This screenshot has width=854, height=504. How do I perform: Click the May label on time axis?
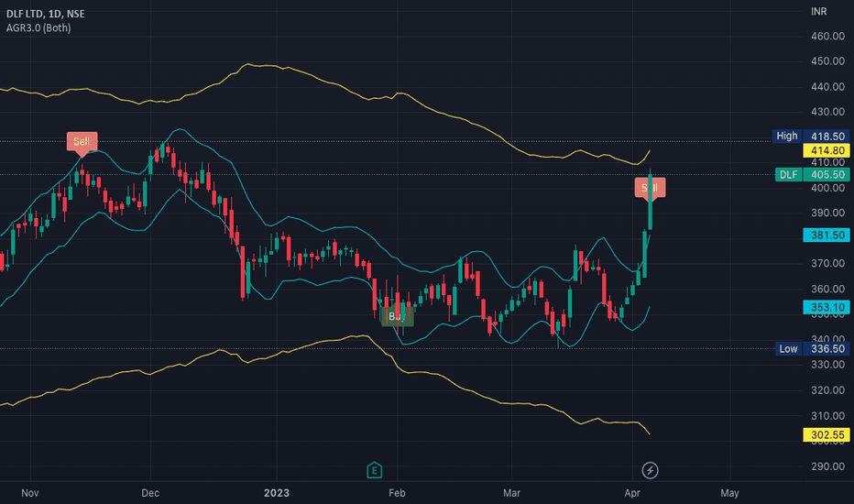click(x=729, y=493)
